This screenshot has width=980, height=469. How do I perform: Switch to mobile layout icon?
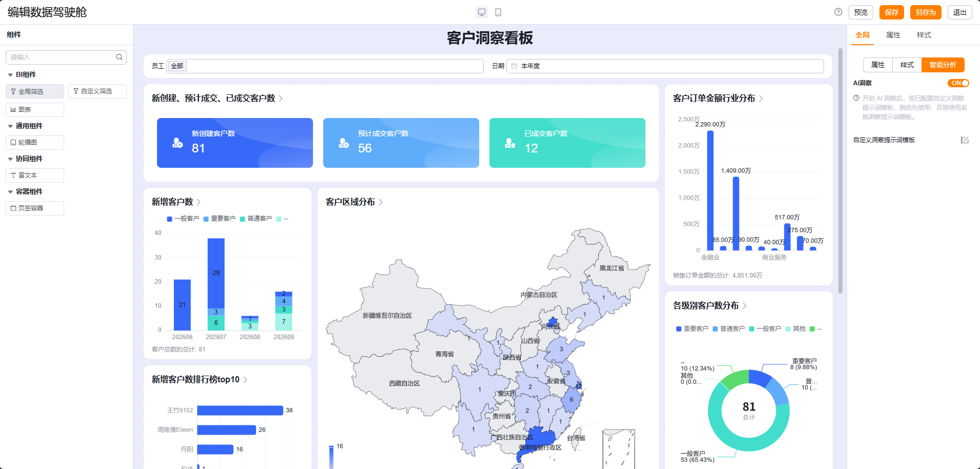498,12
